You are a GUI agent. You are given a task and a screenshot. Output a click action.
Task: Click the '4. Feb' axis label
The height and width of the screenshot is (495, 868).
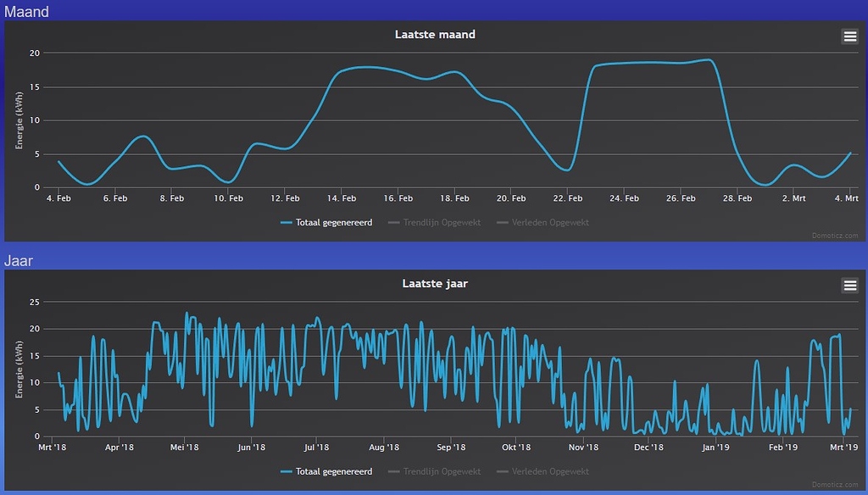58,197
